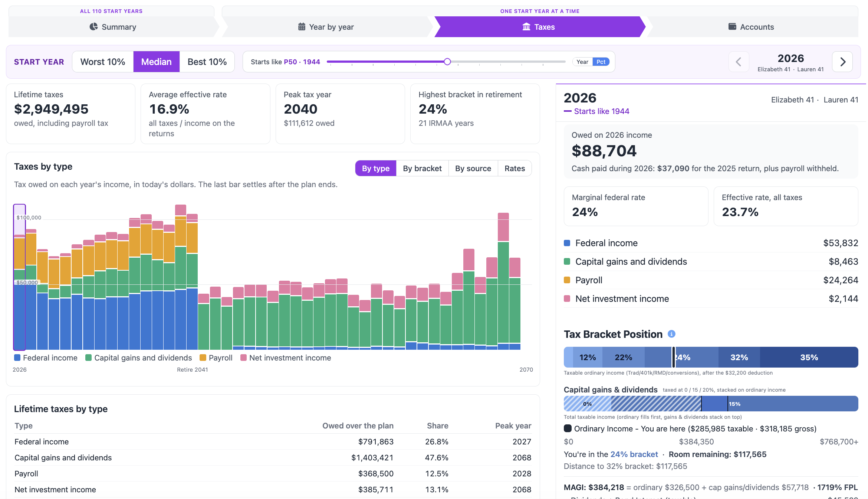Switch slider mode to Year
Viewport: 868px width, 499px height.
[582, 62]
